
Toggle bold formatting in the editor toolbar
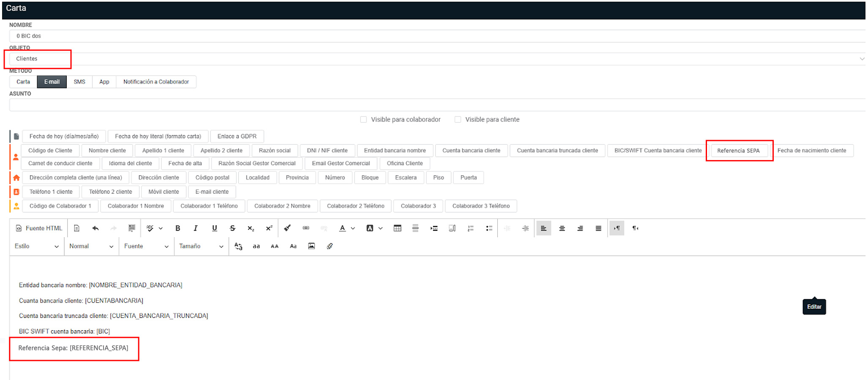178,228
